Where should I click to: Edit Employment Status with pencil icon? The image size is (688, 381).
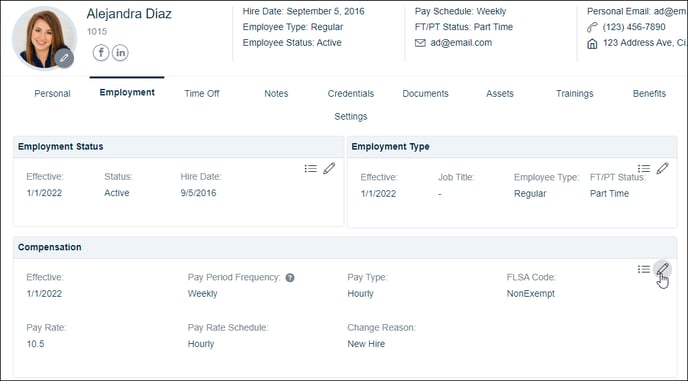329,168
